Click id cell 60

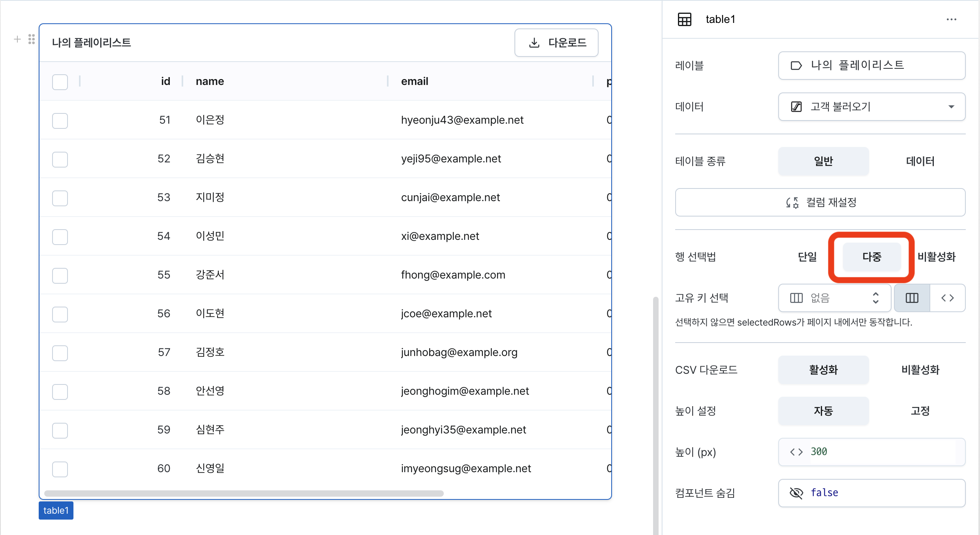coord(164,469)
